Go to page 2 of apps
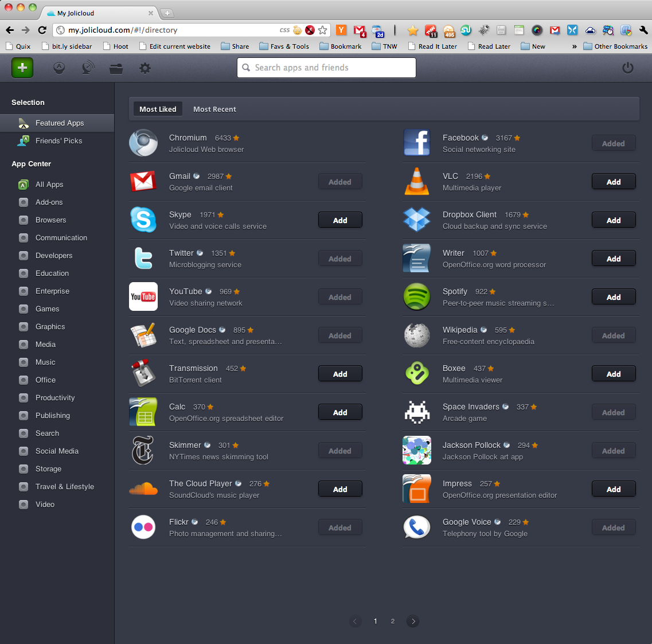The width and height of the screenshot is (652, 644). tap(393, 621)
